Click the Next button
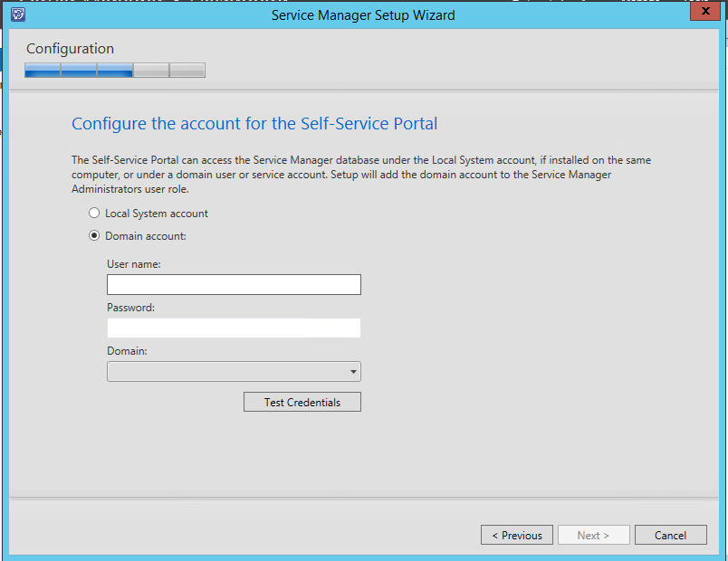Image resolution: width=728 pixels, height=561 pixels. point(593,535)
